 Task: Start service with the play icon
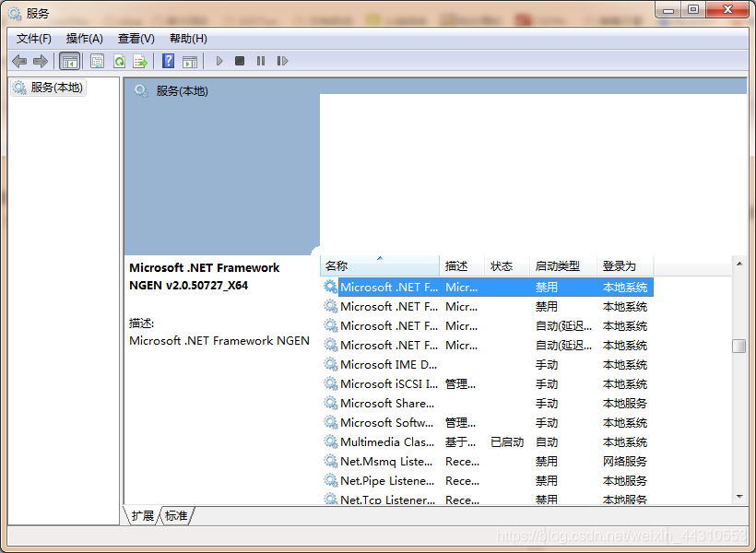pos(219,61)
